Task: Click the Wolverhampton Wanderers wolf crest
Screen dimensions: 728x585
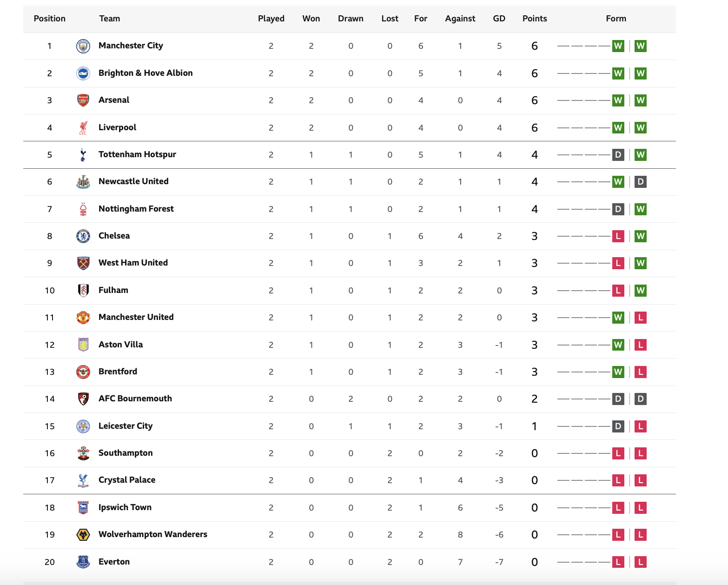Action: (83, 535)
